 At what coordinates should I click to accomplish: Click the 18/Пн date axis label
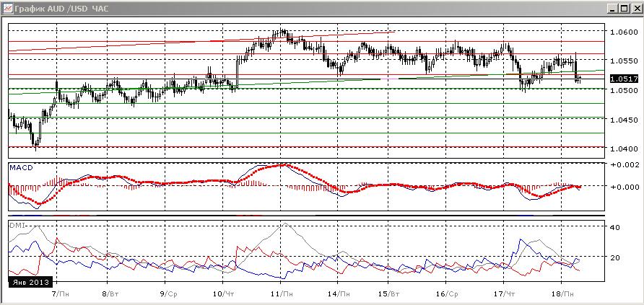pos(563,294)
